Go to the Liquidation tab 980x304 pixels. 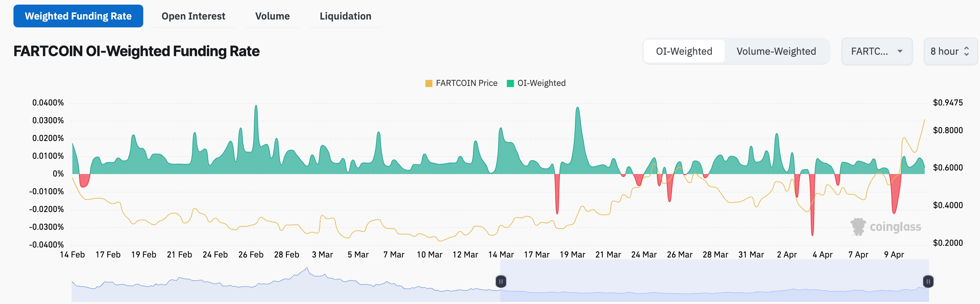point(345,16)
